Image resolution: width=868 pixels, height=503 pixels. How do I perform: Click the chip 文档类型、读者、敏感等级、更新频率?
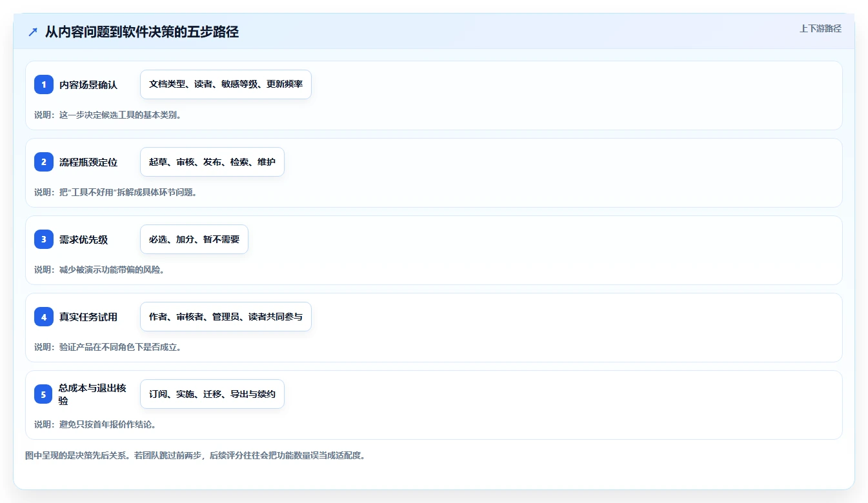click(226, 84)
